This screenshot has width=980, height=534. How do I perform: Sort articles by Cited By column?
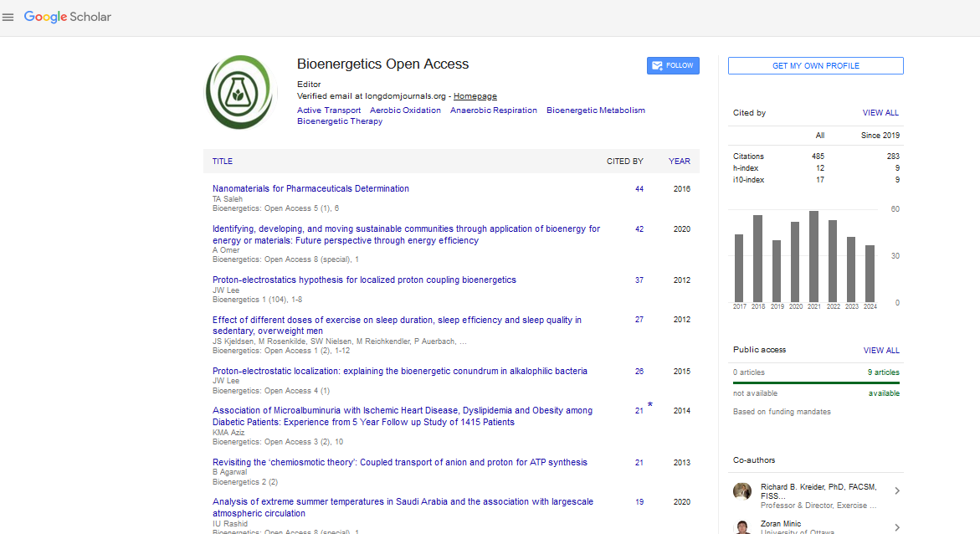coord(624,162)
